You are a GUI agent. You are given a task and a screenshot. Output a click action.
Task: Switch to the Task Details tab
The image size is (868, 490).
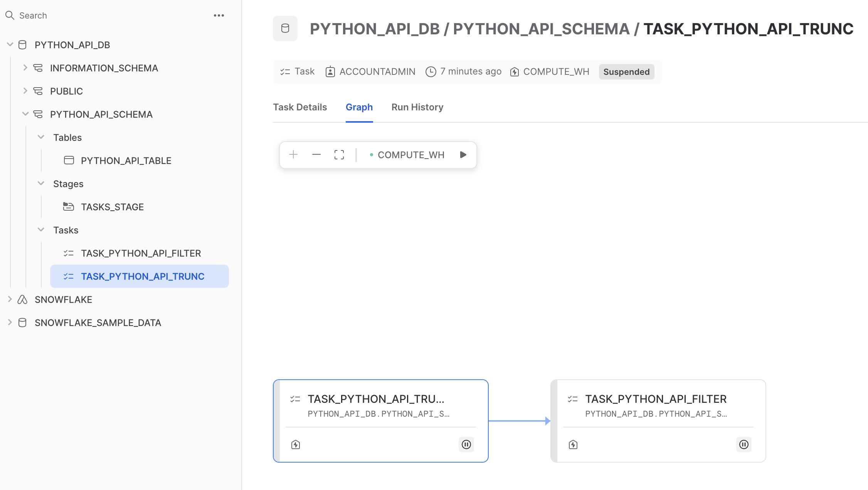(x=300, y=107)
